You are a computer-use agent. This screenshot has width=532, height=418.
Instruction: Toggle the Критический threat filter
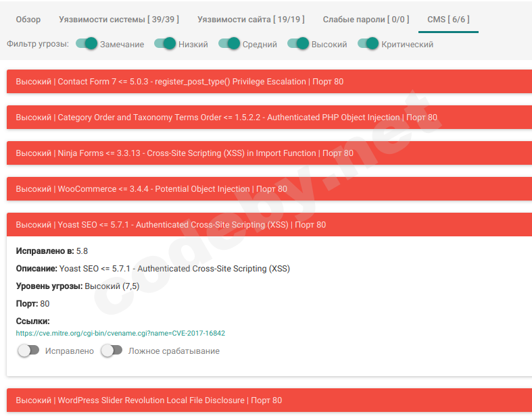[368, 44]
